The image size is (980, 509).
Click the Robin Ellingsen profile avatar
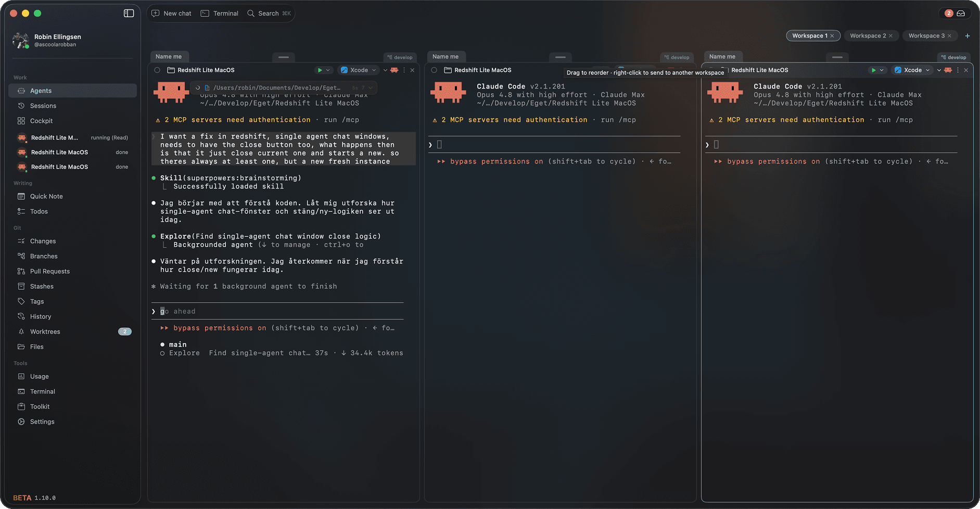pyautogui.click(x=20, y=41)
